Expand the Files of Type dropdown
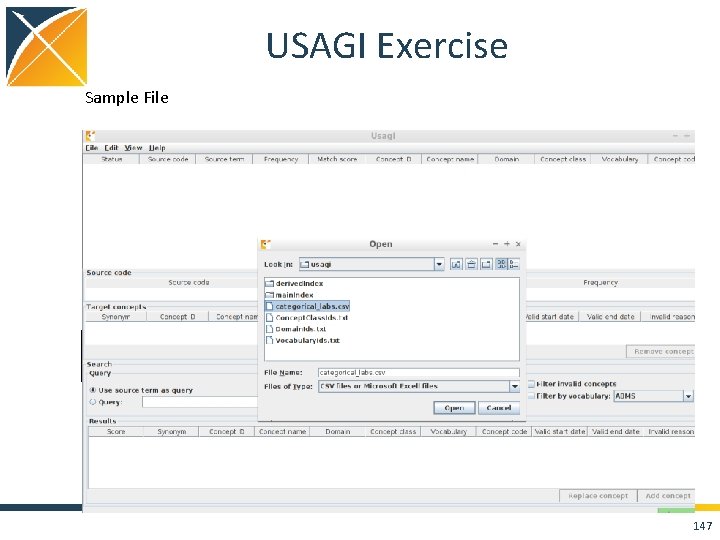This screenshot has width=720, height=540. point(515,386)
